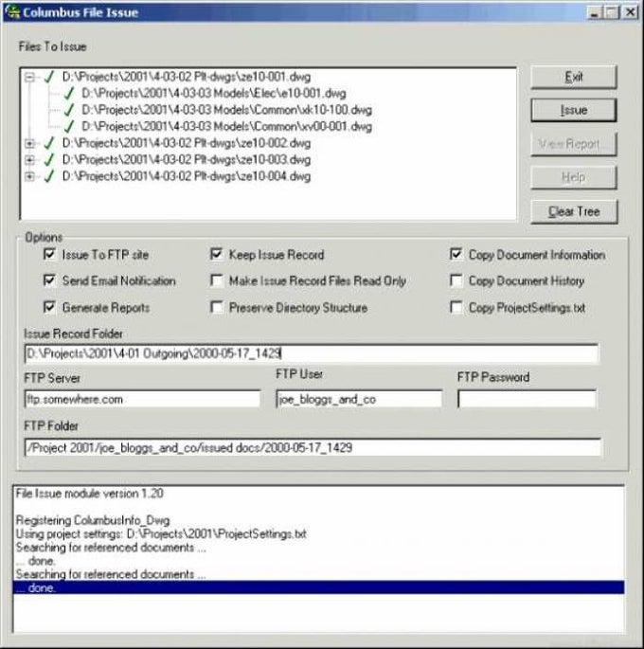Expand the ze10-002.dwg tree node

[29, 144]
